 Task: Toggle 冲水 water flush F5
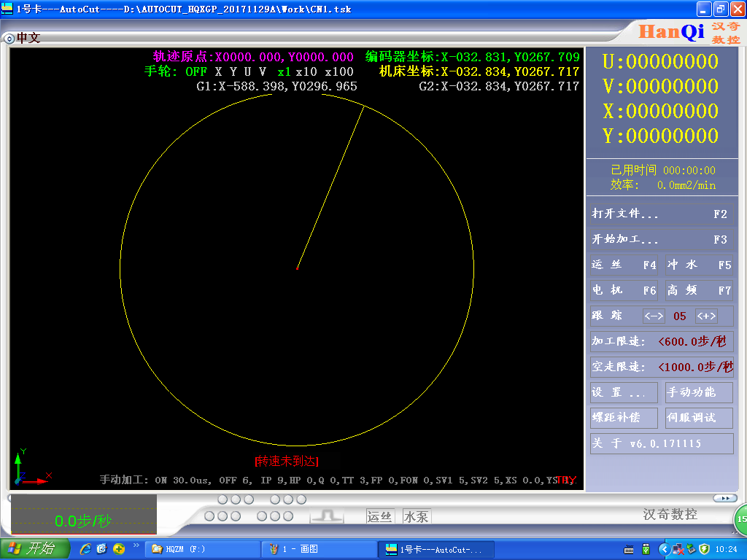click(x=699, y=265)
